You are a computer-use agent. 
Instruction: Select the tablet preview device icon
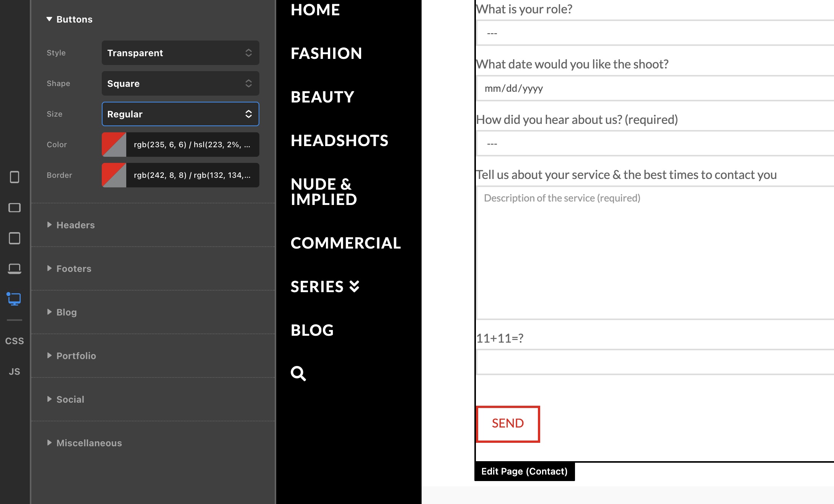pyautogui.click(x=15, y=238)
